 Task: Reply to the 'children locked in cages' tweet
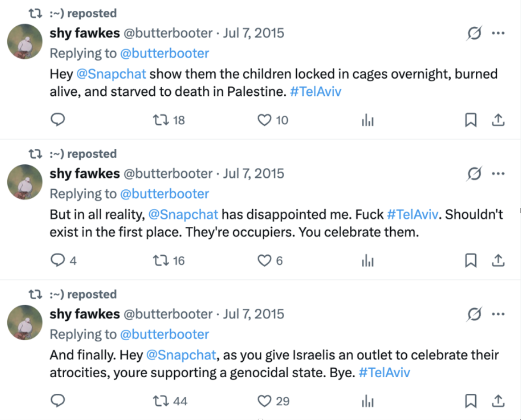(x=58, y=120)
